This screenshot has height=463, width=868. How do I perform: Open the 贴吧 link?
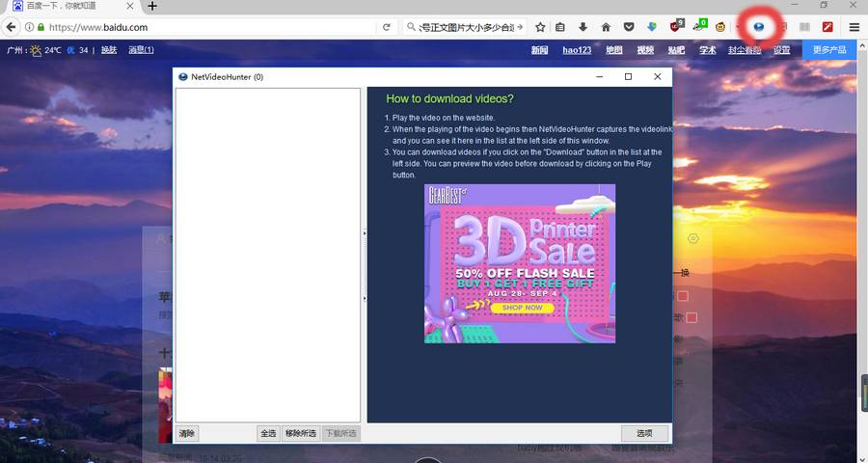[676, 50]
